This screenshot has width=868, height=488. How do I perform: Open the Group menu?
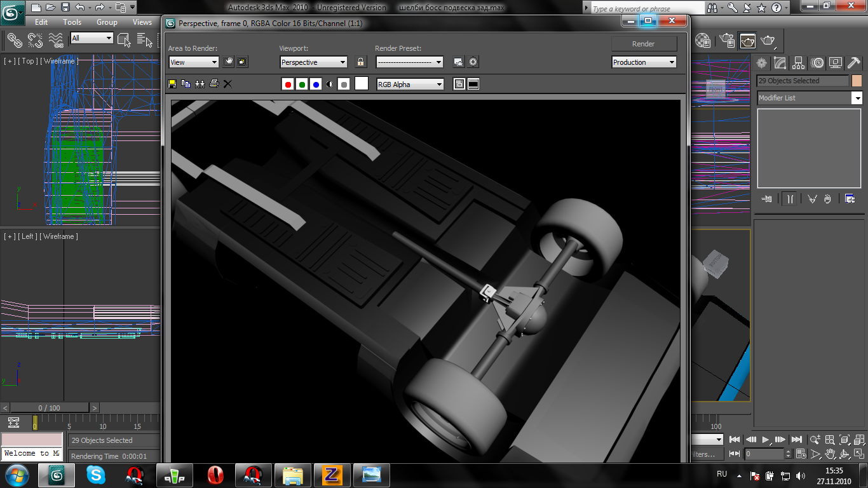pos(107,22)
